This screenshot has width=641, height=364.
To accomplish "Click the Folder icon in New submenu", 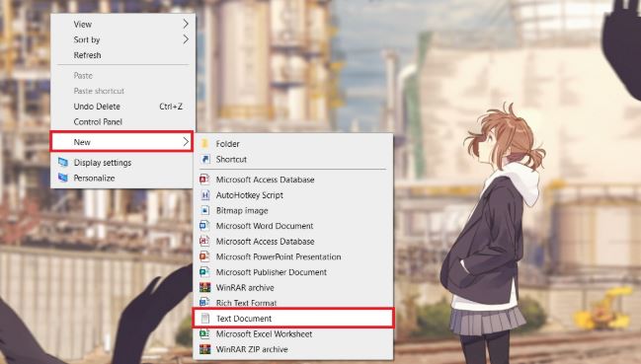I will point(204,144).
